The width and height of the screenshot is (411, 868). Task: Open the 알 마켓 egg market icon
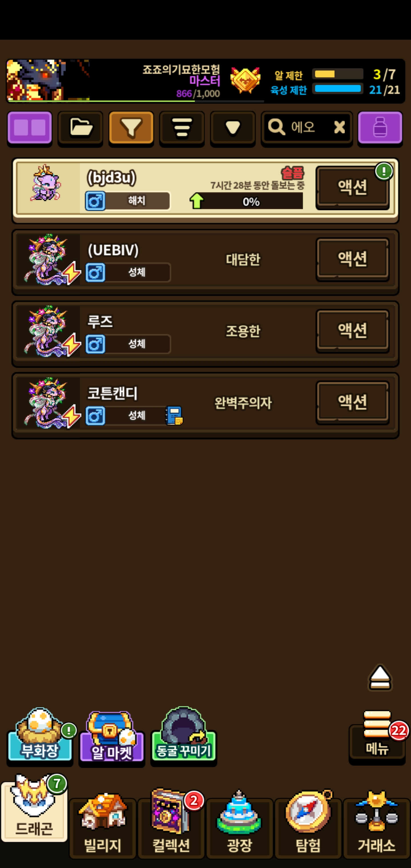112,737
